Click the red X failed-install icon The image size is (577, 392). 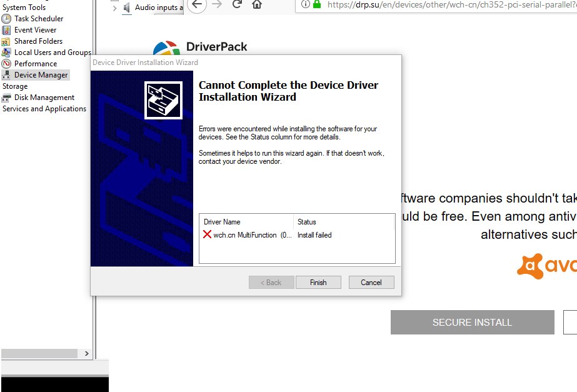(x=207, y=234)
